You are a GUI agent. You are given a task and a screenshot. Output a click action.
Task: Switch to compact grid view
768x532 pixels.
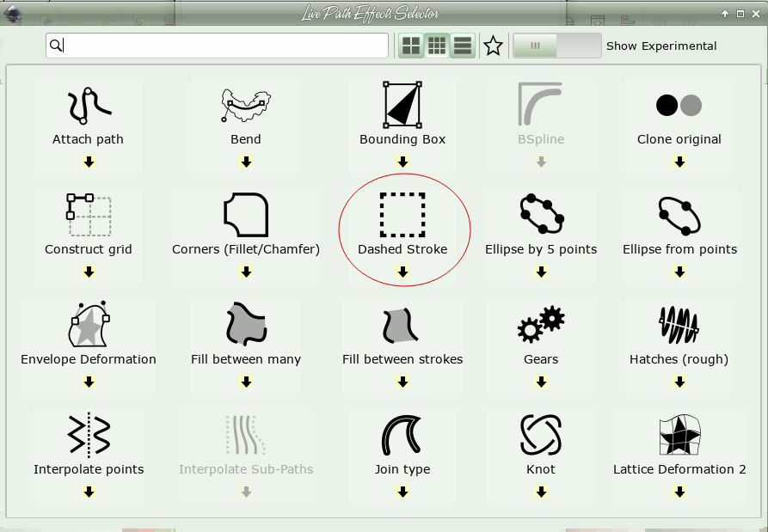click(437, 46)
